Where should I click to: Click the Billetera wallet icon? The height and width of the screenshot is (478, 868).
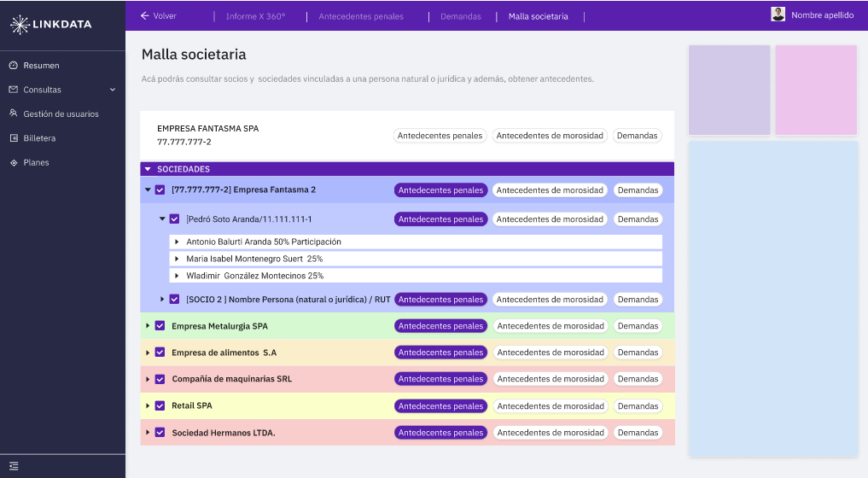(x=14, y=138)
